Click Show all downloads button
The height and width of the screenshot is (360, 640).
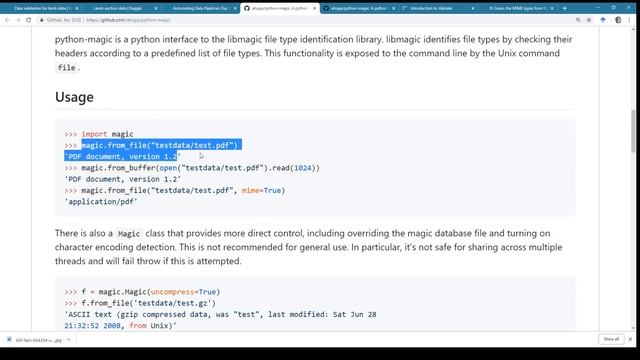click(x=611, y=339)
